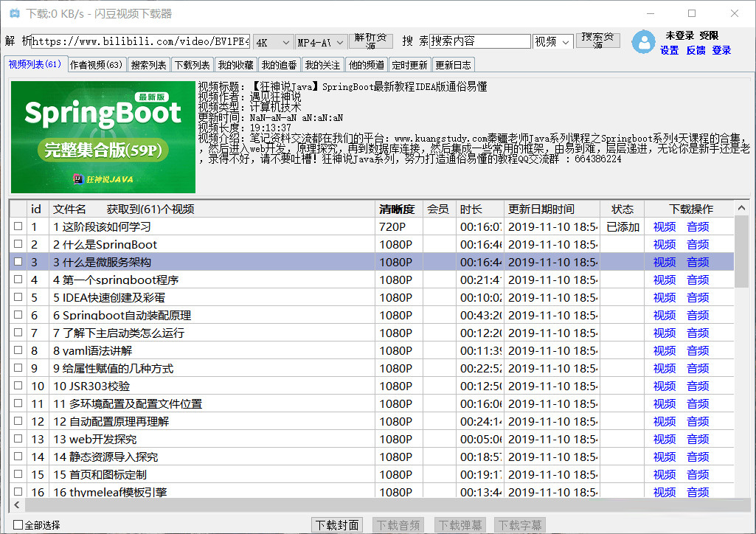The image size is (756, 534).
Task: Open the 4K quality dropdown
Action: pos(274,43)
